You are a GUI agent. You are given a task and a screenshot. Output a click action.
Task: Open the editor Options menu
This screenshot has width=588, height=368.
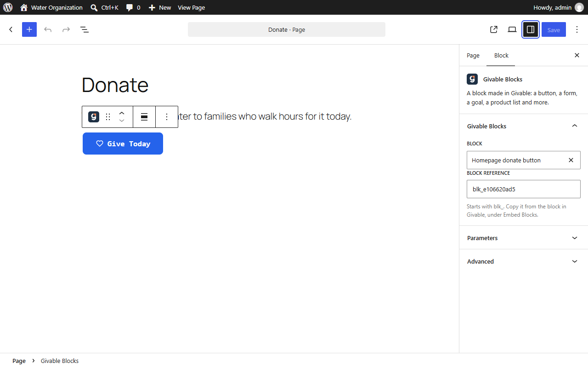pyautogui.click(x=577, y=29)
